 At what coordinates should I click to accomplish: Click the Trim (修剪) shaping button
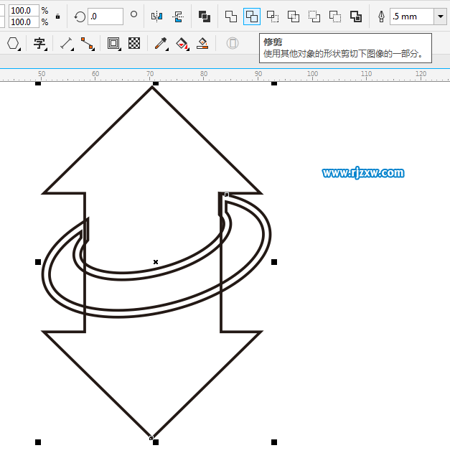coord(251,17)
